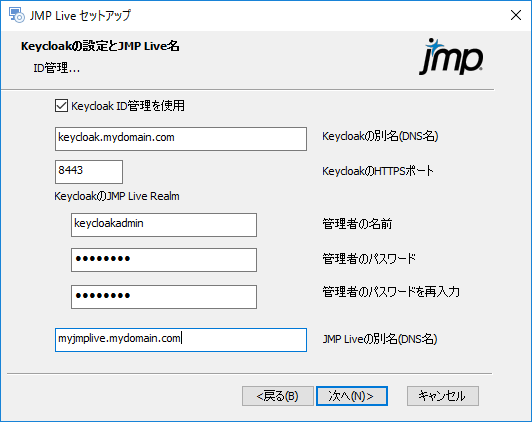The width and height of the screenshot is (532, 422).
Task: Click the JMP Live DNS alias field
Action: (x=181, y=340)
